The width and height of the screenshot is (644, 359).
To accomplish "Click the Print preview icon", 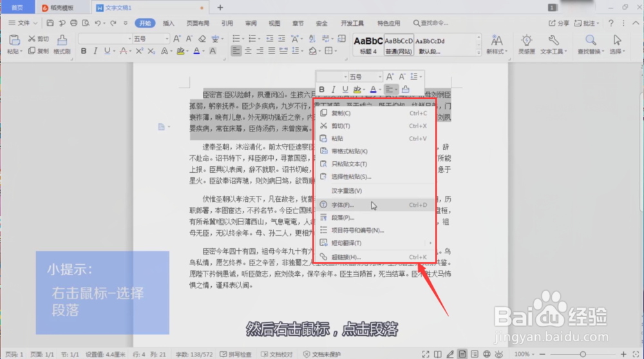I will click(x=86, y=23).
